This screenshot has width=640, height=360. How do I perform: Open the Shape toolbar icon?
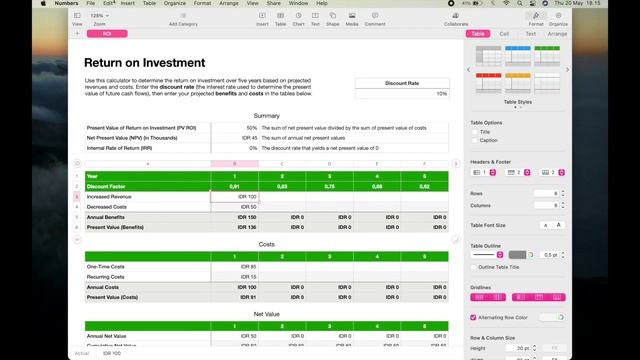(333, 16)
